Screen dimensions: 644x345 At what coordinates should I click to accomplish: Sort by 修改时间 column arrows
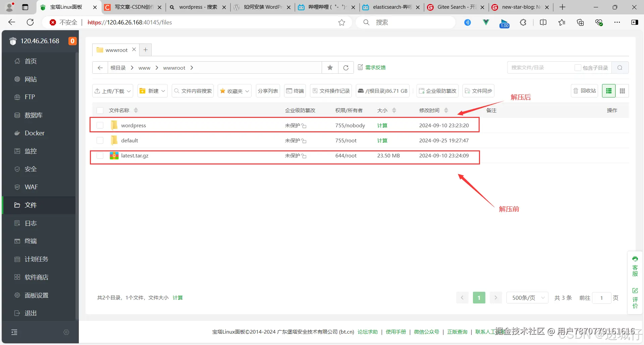tap(446, 110)
